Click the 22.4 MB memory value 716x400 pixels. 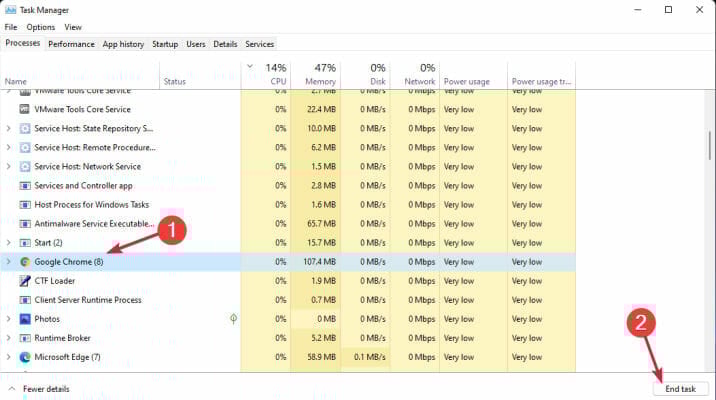point(321,109)
